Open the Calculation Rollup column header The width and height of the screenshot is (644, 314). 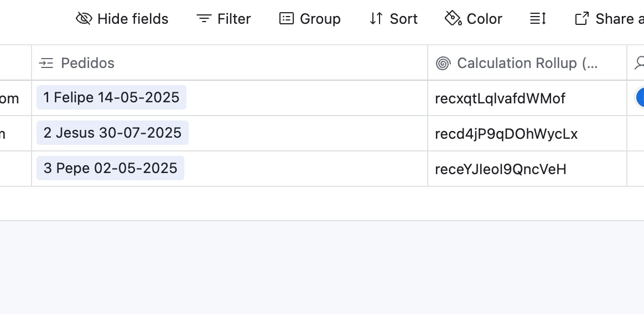click(527, 63)
